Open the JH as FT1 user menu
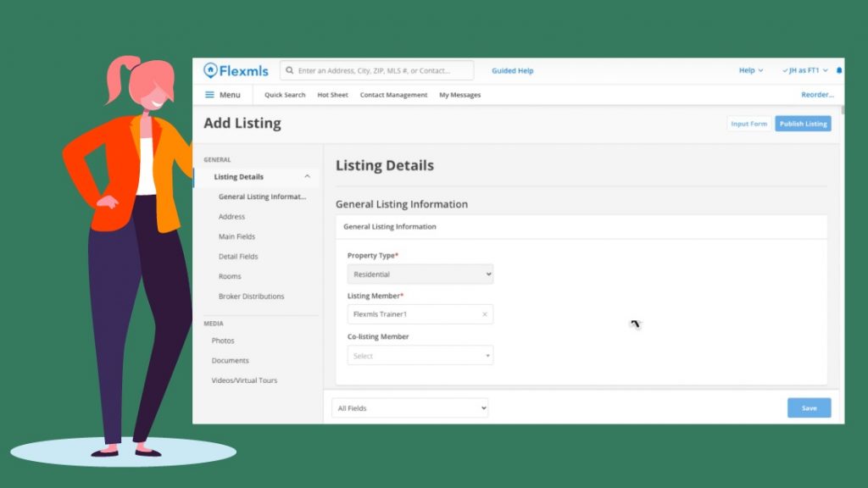 805,70
